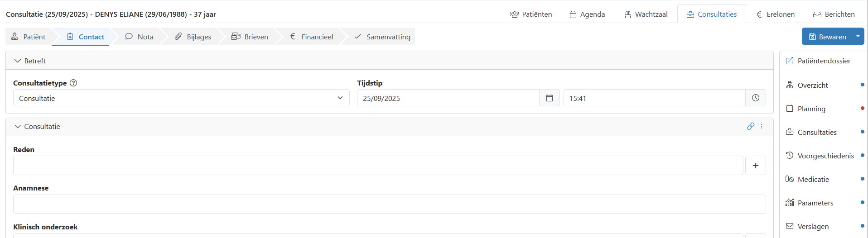Open the clock time picker icon
This screenshot has height=238, width=868.
(x=756, y=98)
